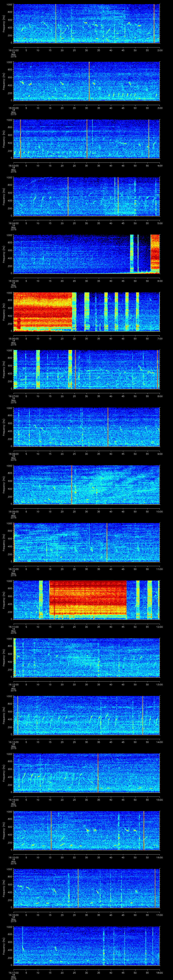Open the spectrogram panel labeled 16:08:00
This screenshot has width=173, height=980.
pyautogui.click(x=86, y=427)
